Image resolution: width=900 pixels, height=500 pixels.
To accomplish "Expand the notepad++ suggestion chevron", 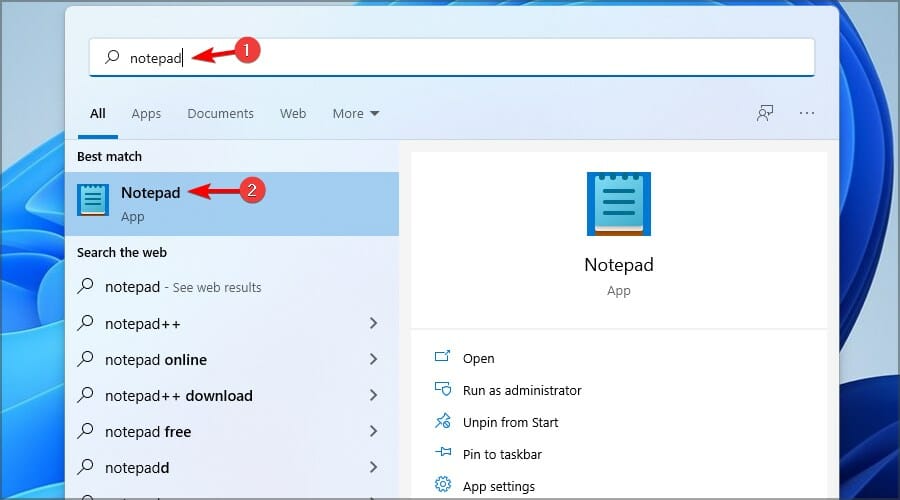I will [373, 323].
